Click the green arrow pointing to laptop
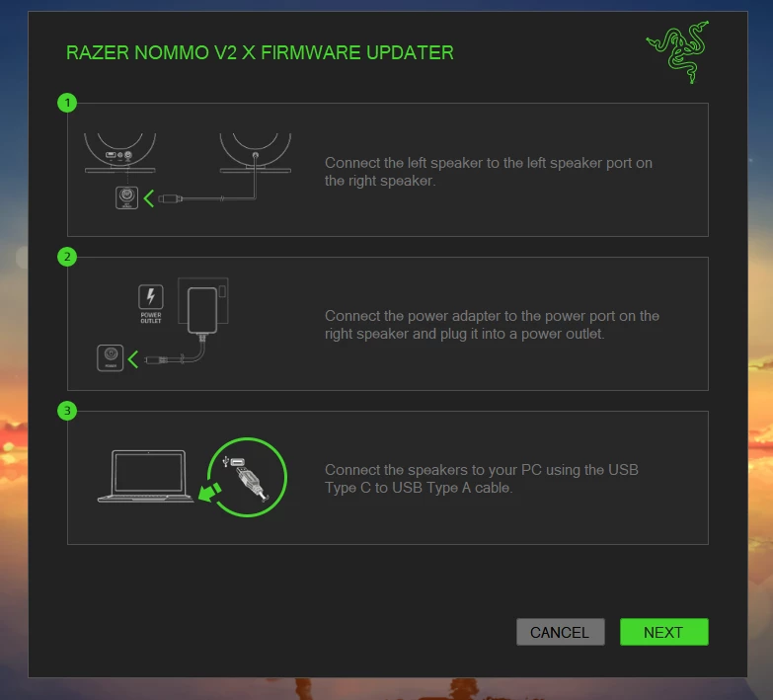Image resolution: width=773 pixels, height=700 pixels. click(209, 492)
